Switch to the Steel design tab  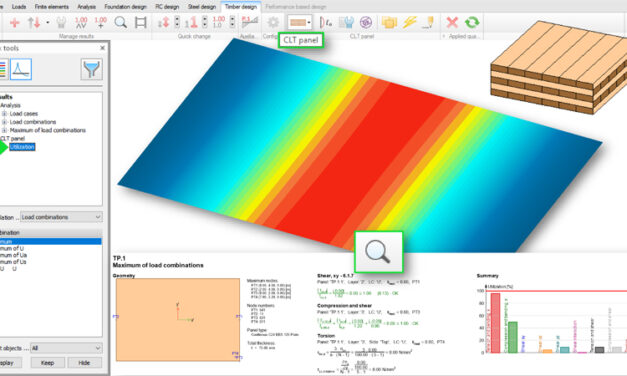[202, 7]
